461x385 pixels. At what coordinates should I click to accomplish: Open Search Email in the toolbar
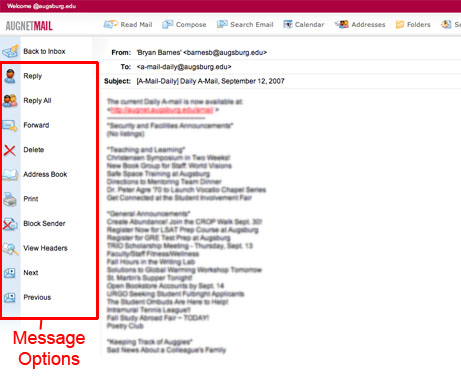click(245, 24)
